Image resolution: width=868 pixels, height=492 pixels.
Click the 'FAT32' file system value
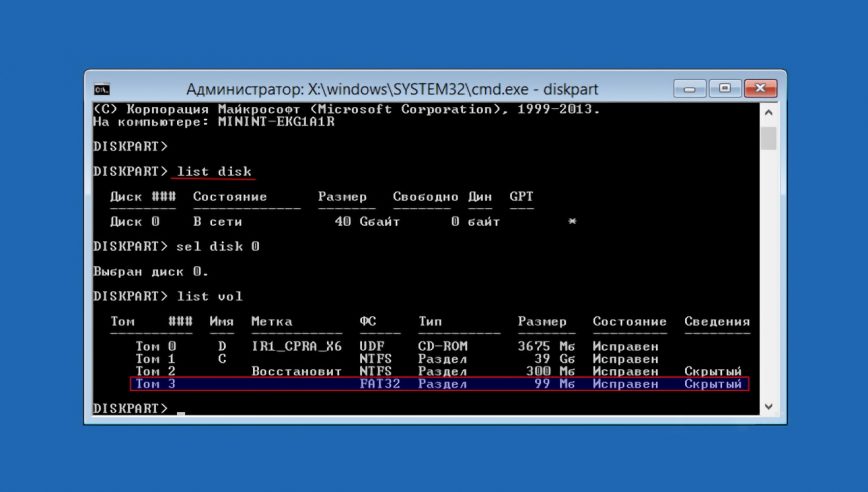coord(380,384)
